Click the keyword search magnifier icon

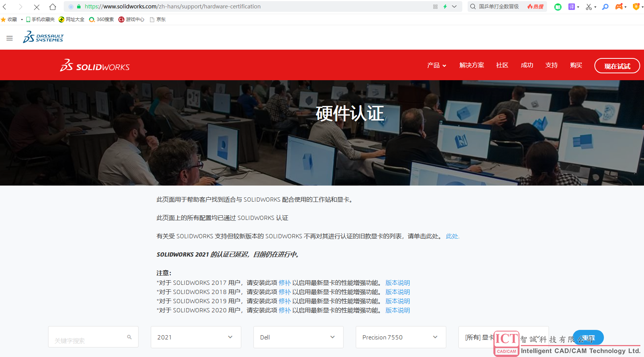tap(129, 337)
